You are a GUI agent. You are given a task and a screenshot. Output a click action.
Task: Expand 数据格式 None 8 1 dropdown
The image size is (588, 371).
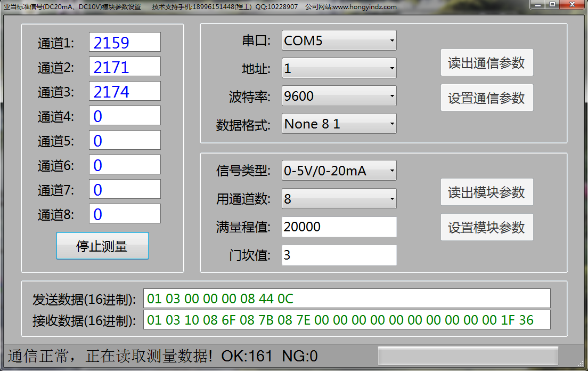click(339, 124)
